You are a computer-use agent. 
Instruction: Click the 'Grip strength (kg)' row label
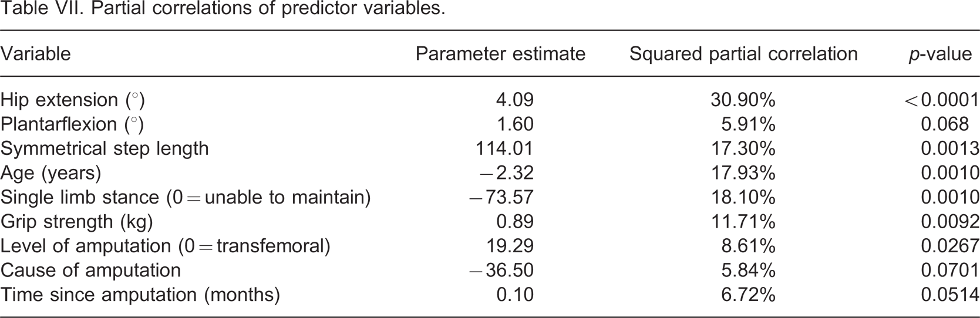click(x=76, y=222)
